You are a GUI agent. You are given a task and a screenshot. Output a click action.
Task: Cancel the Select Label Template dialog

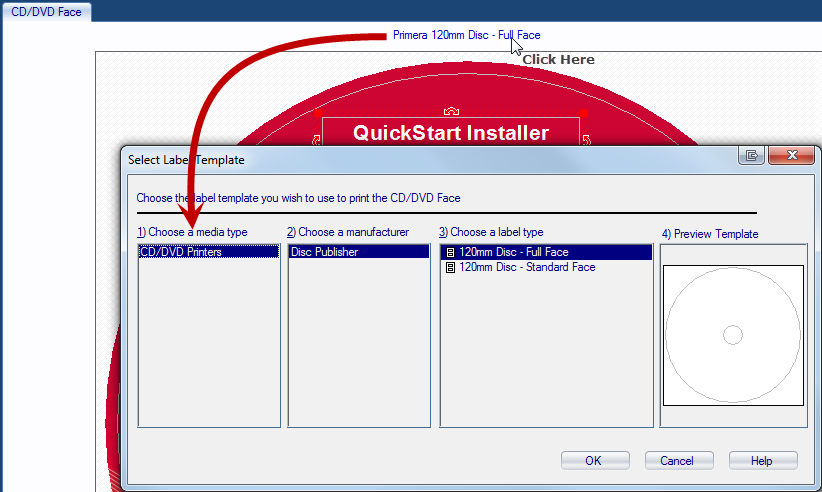click(679, 461)
